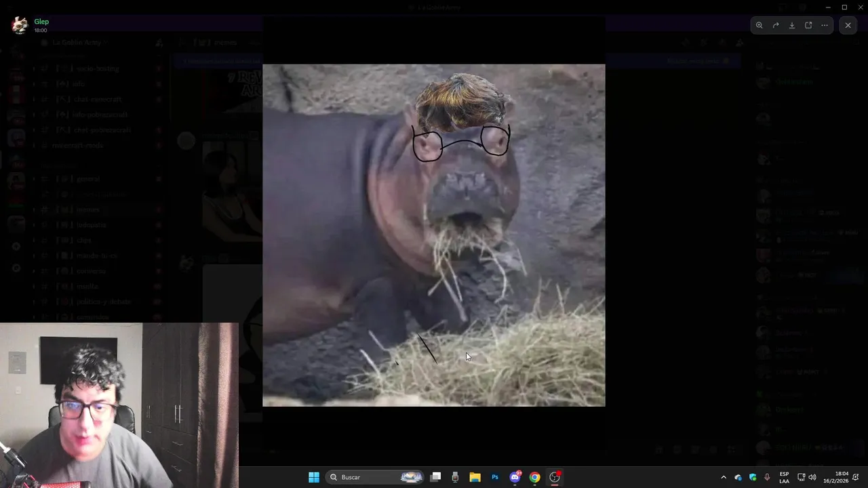The height and width of the screenshot is (488, 868).
Task: Minimize the Discord window
Action: 828,7
